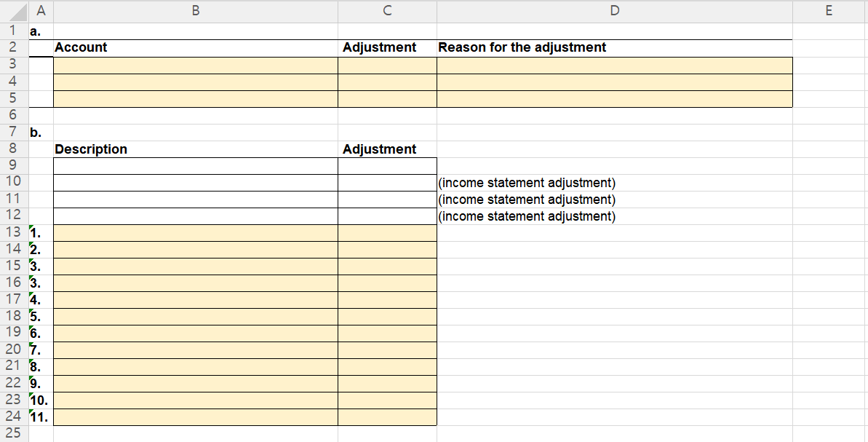
Task: Select the entire column C header
Action: pyautogui.click(x=386, y=10)
